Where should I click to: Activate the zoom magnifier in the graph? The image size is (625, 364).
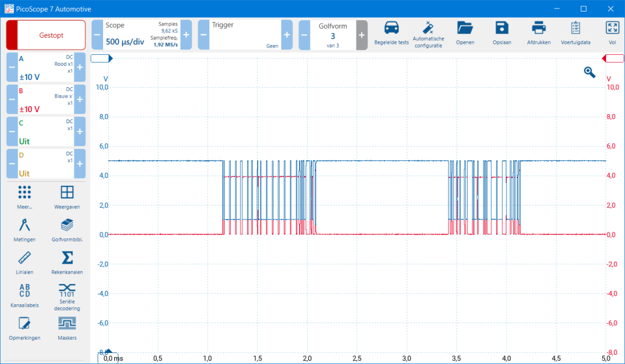pyautogui.click(x=589, y=72)
